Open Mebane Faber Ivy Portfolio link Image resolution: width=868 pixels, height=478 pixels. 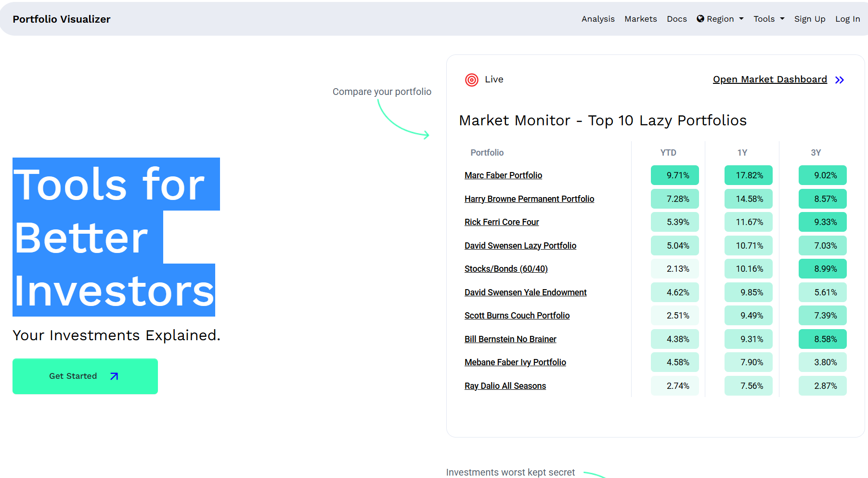tap(515, 362)
